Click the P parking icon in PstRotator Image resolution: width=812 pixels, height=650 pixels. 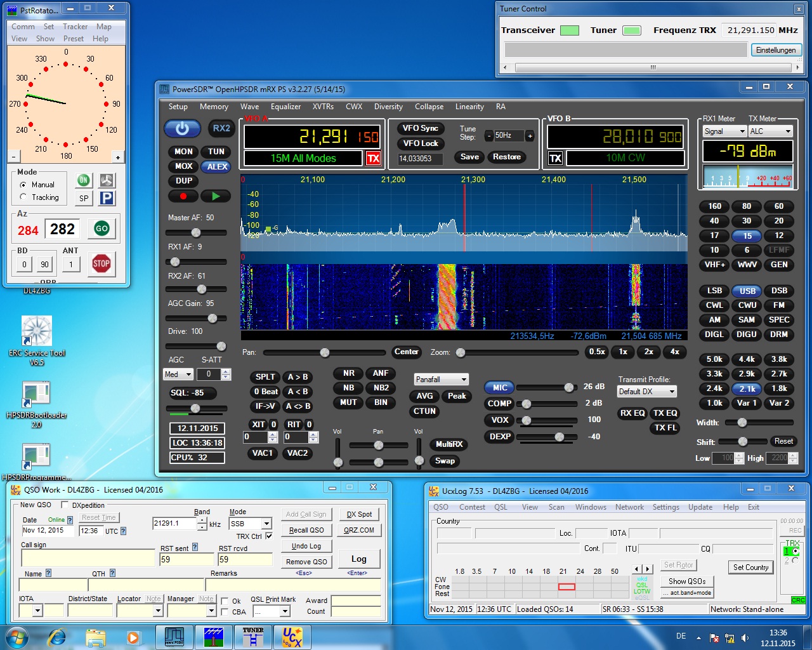[107, 198]
